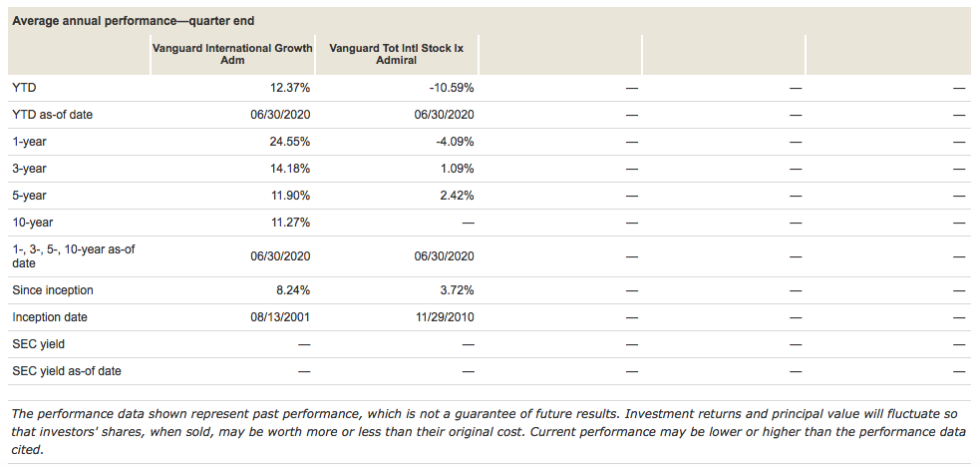The width and height of the screenshot is (980, 466).
Task: Click the 'YTD as-of date' row label
Action: tap(53, 114)
